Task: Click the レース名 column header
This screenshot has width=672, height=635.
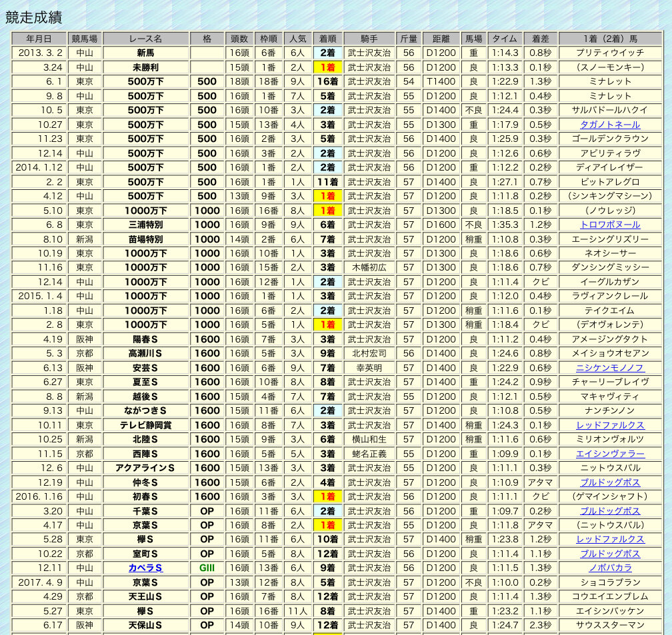Action: [x=145, y=39]
